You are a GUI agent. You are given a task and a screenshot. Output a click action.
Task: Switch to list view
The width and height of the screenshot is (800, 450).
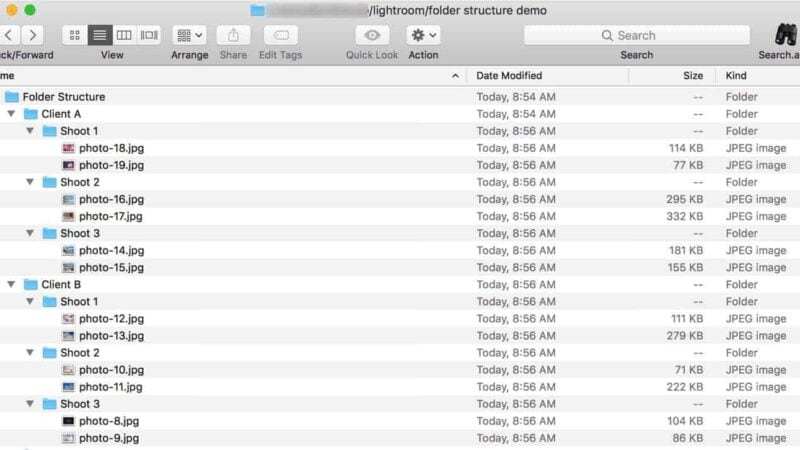pos(99,35)
